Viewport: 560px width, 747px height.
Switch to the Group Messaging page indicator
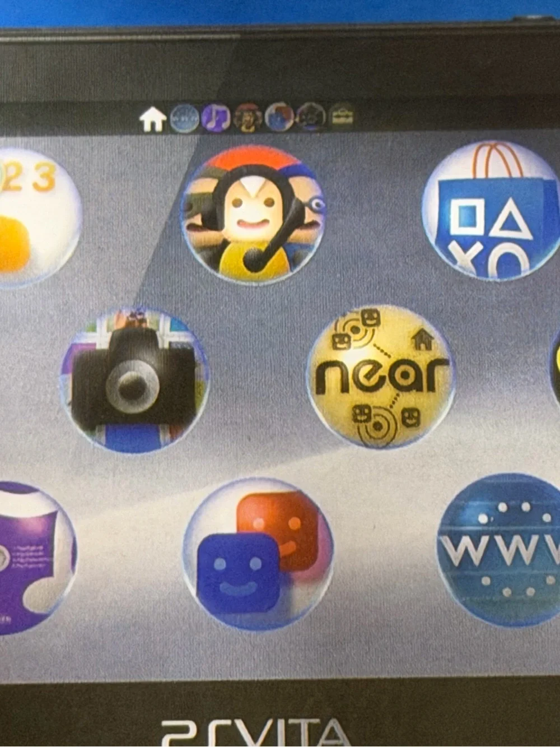pyautogui.click(x=279, y=118)
